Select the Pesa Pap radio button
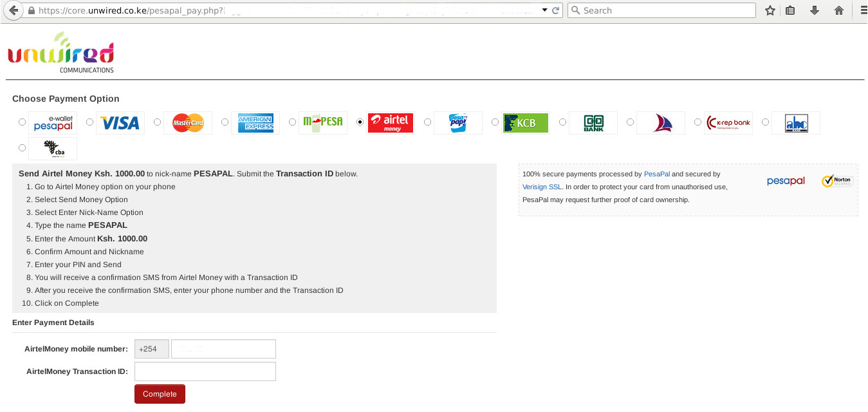 pyautogui.click(x=428, y=122)
